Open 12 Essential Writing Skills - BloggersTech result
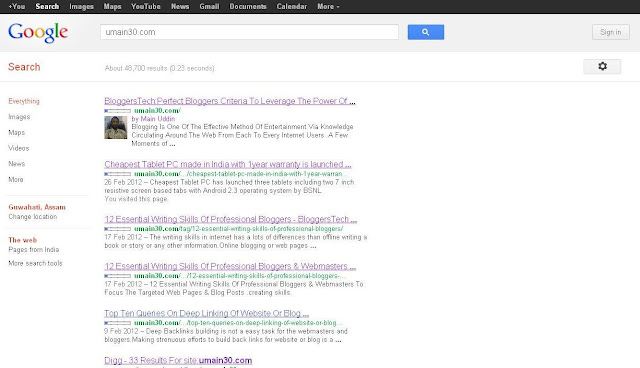Viewport: 640px width, 368px height. pyautogui.click(x=231, y=219)
